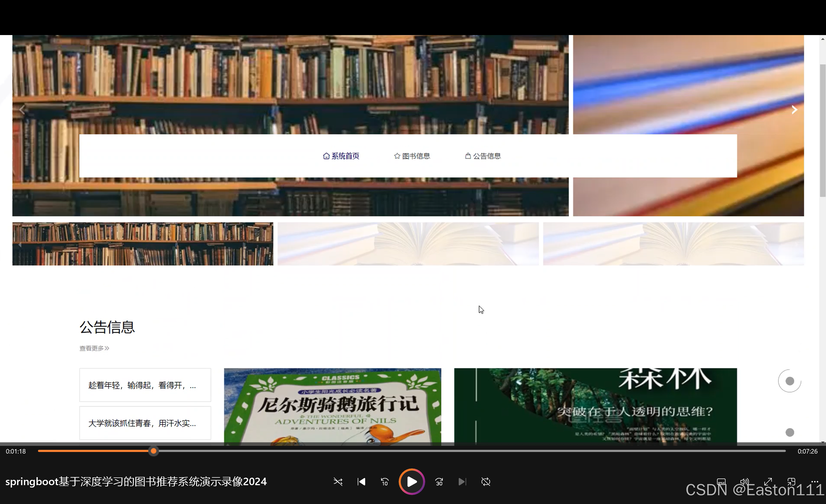Click the 查看更多 link

coord(94,348)
